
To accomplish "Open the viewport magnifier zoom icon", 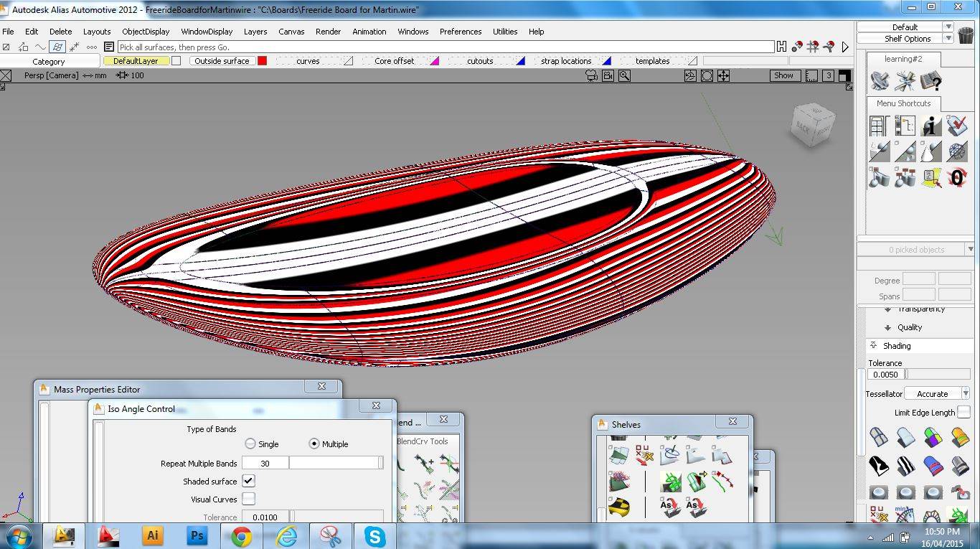I will [624, 75].
